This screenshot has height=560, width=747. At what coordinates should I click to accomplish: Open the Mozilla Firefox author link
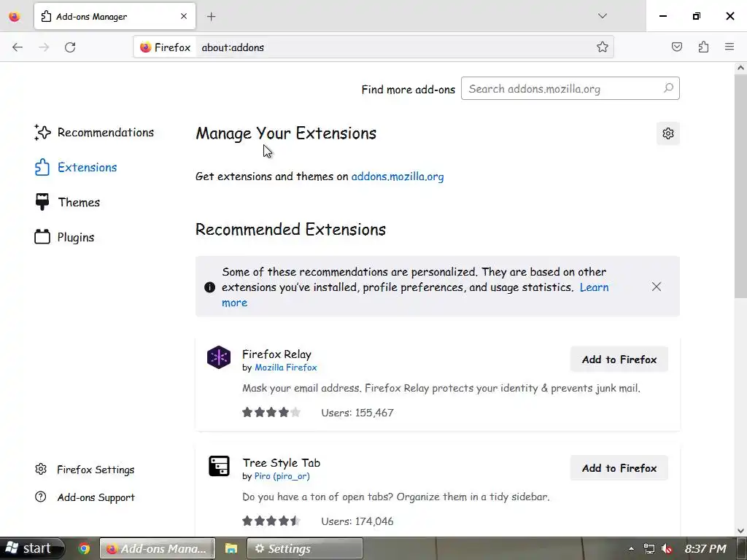[x=285, y=367]
